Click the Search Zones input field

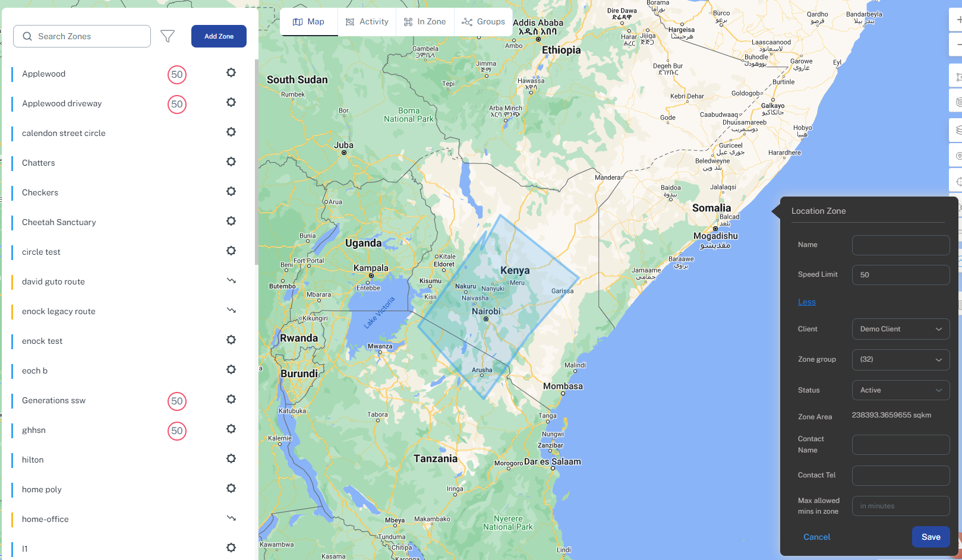pyautogui.click(x=82, y=36)
